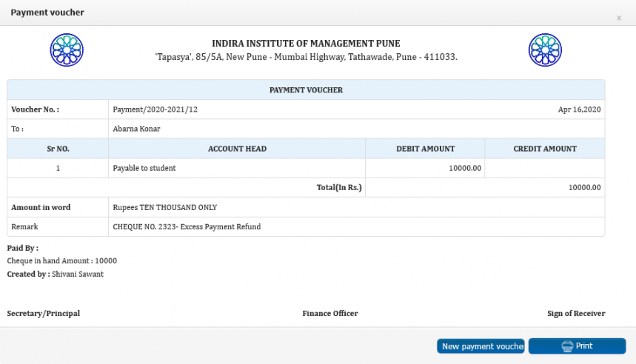636x364 pixels.
Task: Click the total amount 10000.00 value
Action: (584, 188)
